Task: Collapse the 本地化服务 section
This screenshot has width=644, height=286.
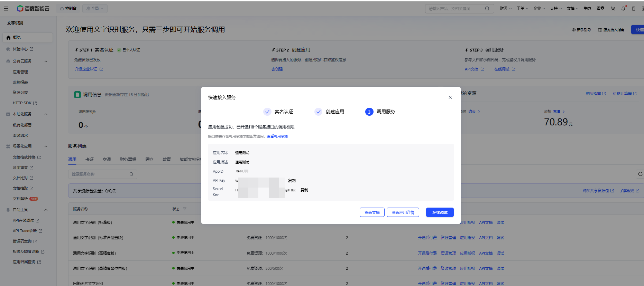Action: point(46,114)
